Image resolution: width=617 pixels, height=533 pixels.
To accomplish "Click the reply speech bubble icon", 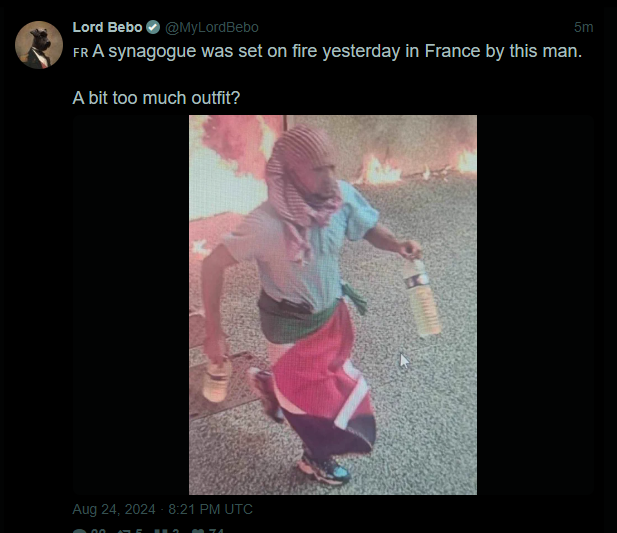I will pos(79,531).
